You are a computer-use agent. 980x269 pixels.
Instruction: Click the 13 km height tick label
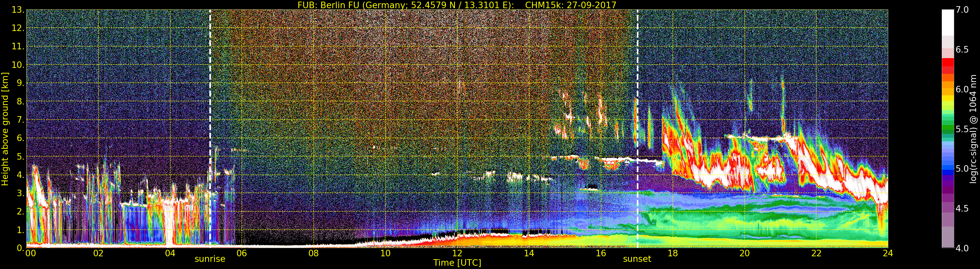pyautogui.click(x=18, y=10)
